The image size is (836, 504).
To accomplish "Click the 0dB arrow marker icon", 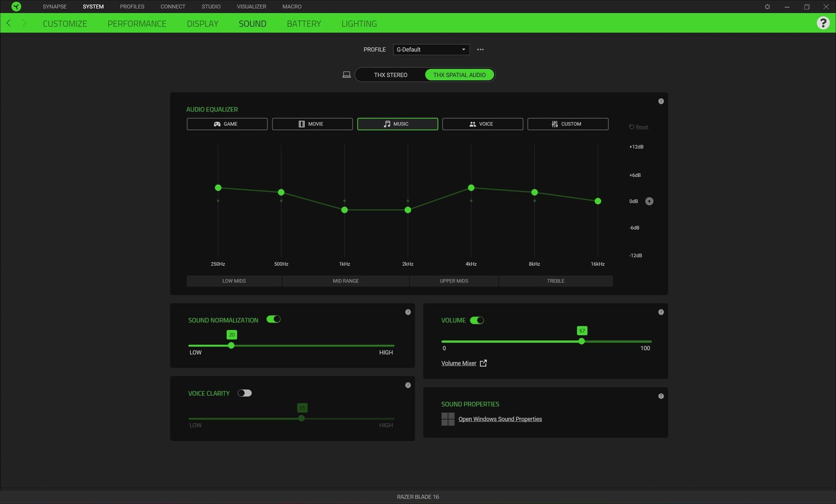I will pyautogui.click(x=649, y=201).
